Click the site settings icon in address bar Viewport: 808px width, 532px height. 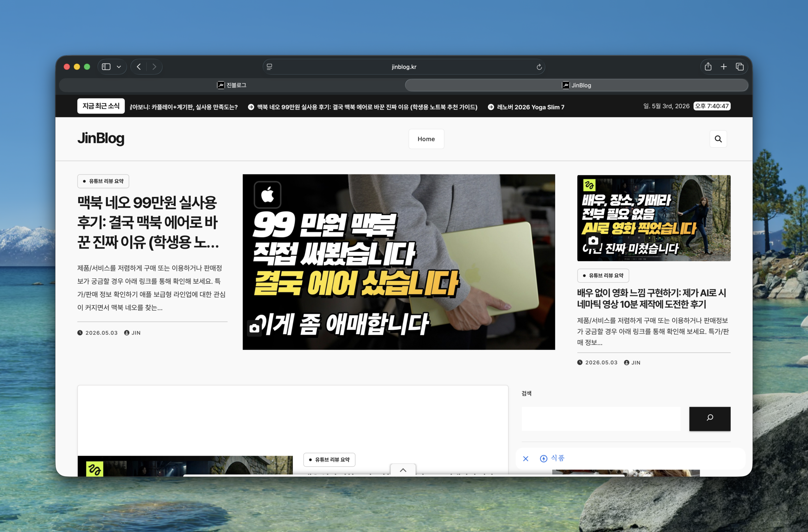(270, 67)
